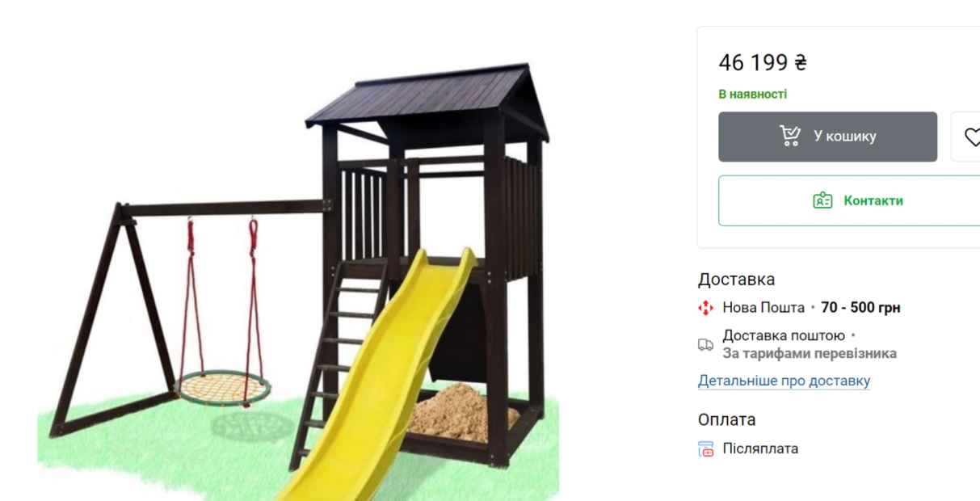Screen dimensions: 980x501
Task: Select the «Нова Пошта» delivery label
Action: (x=763, y=308)
